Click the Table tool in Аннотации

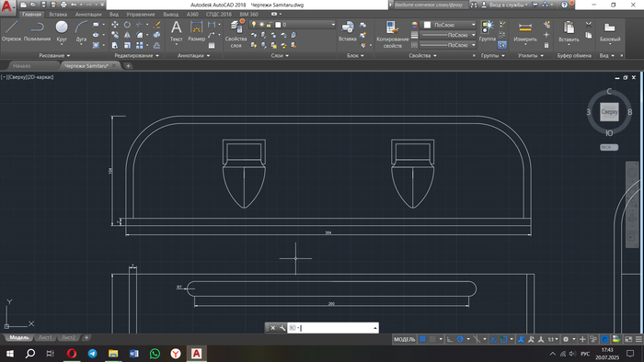[212, 45]
